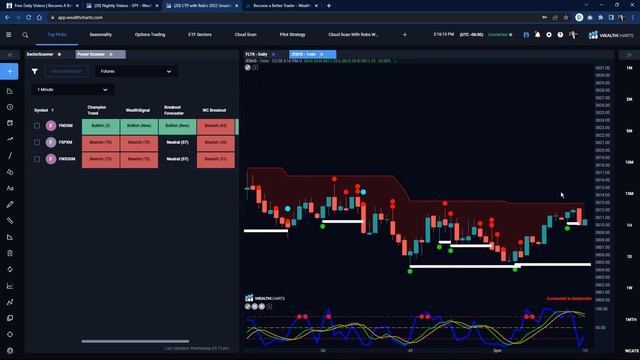Viewport: 640px width, 360px height.
Task: Open the Futures market dropdown
Action: pyautogui.click(x=136, y=71)
